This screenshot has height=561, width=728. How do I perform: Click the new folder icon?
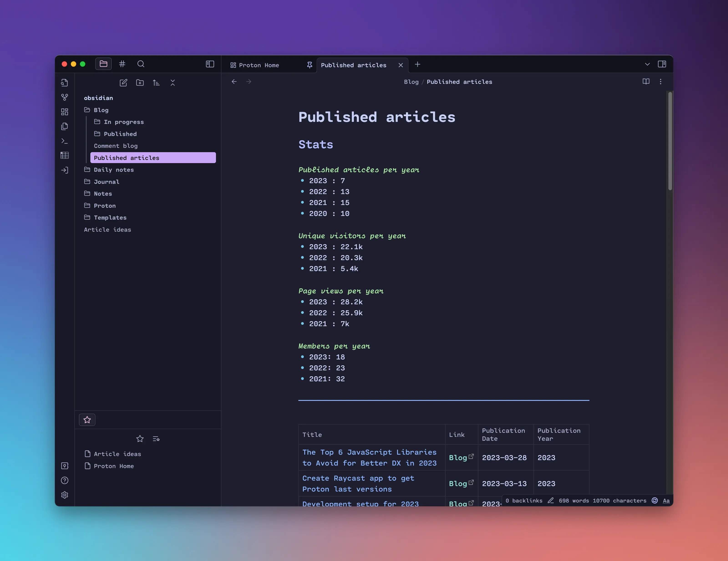coord(140,83)
